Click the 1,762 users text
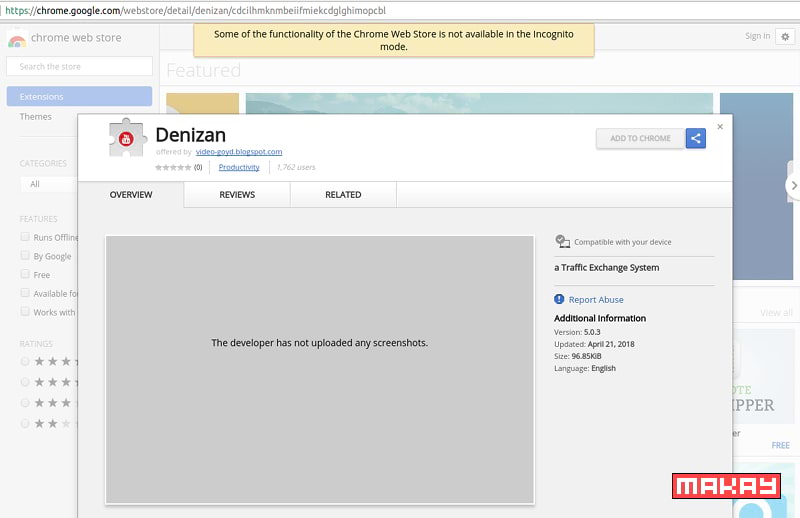Image resolution: width=800 pixels, height=518 pixels. pos(296,167)
